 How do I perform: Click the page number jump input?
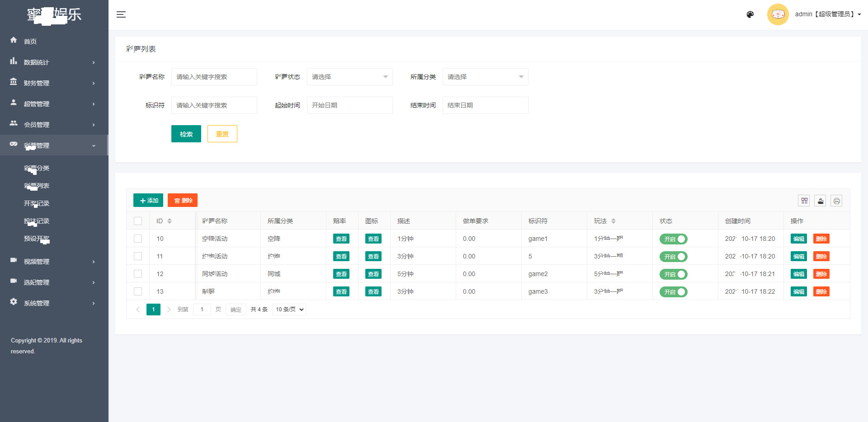[x=202, y=309]
